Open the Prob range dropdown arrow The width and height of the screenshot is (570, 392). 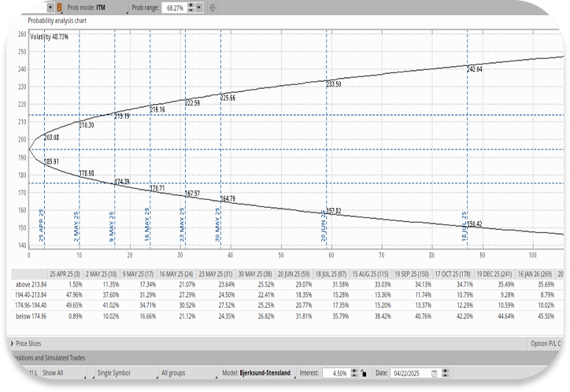pyautogui.click(x=199, y=7)
